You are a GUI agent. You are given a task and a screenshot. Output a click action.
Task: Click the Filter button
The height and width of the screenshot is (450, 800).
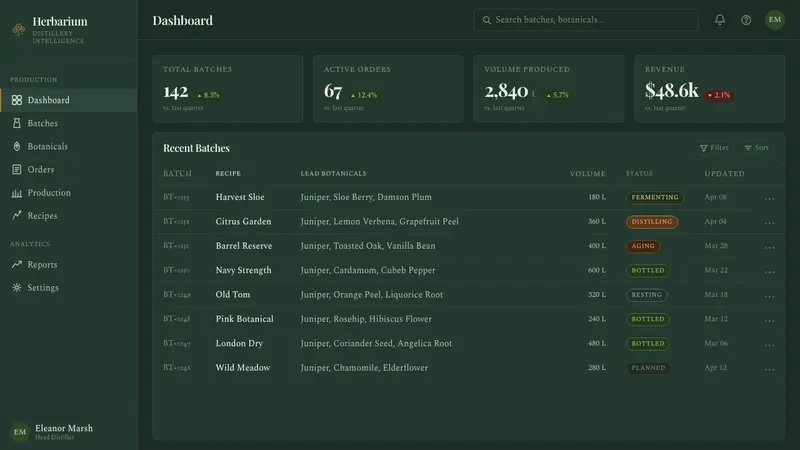pyautogui.click(x=714, y=148)
